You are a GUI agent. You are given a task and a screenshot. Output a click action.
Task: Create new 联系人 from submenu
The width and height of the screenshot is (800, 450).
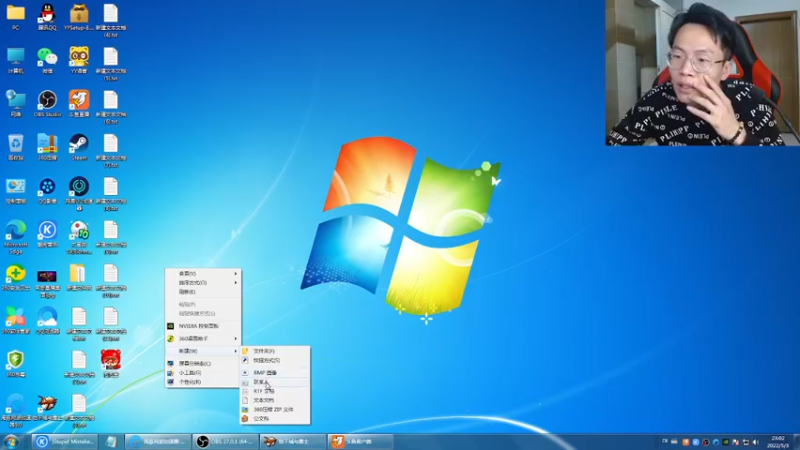[275, 382]
